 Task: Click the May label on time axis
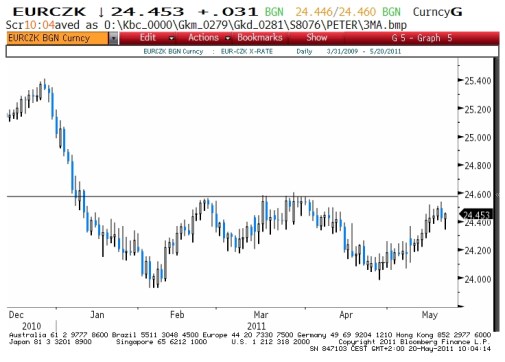pyautogui.click(x=430, y=315)
